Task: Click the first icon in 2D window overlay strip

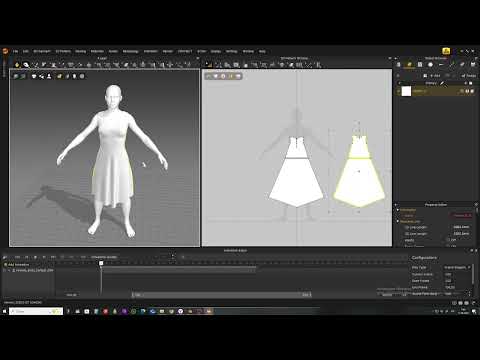Action: pyautogui.click(x=208, y=76)
